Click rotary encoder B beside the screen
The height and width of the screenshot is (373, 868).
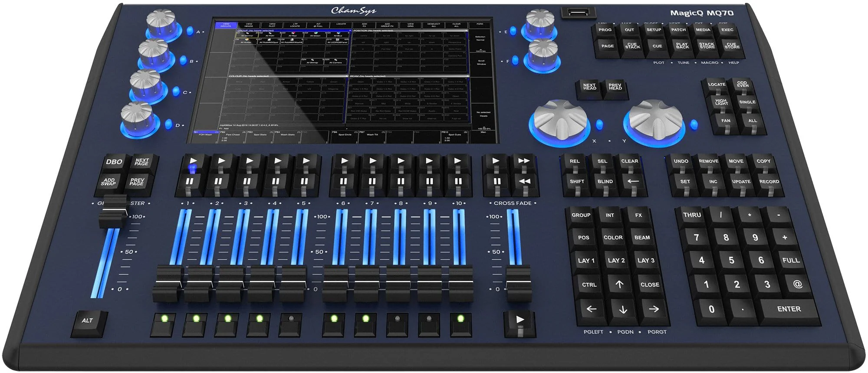[x=153, y=54]
